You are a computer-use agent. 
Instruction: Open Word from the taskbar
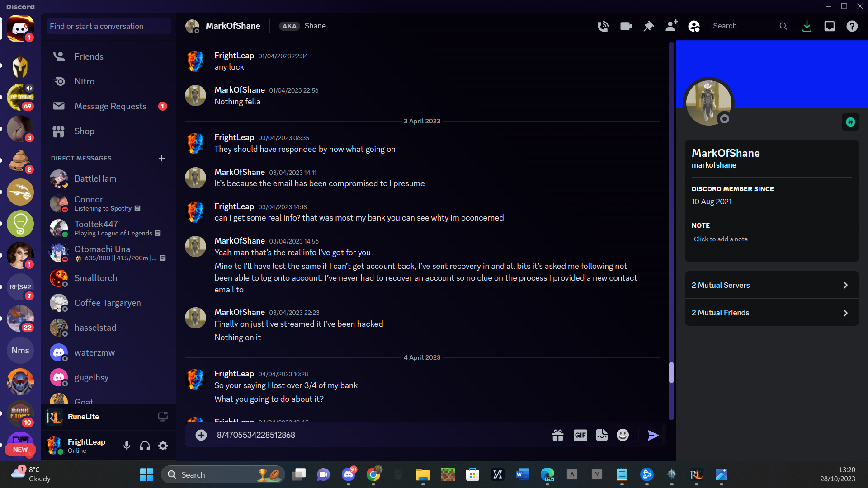click(x=522, y=474)
